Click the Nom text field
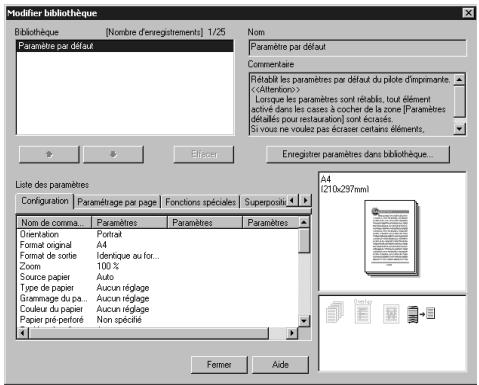479x385 pixels. (x=357, y=47)
